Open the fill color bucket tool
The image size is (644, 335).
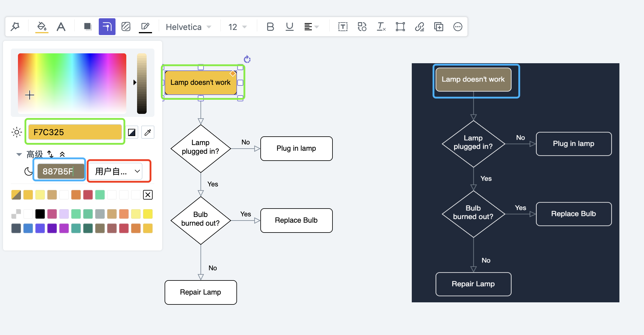[x=42, y=27]
